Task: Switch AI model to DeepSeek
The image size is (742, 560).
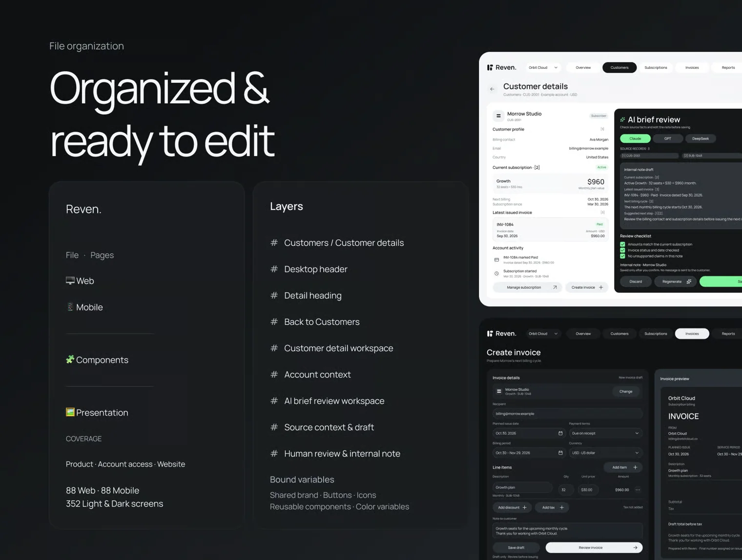Action: tap(701, 139)
